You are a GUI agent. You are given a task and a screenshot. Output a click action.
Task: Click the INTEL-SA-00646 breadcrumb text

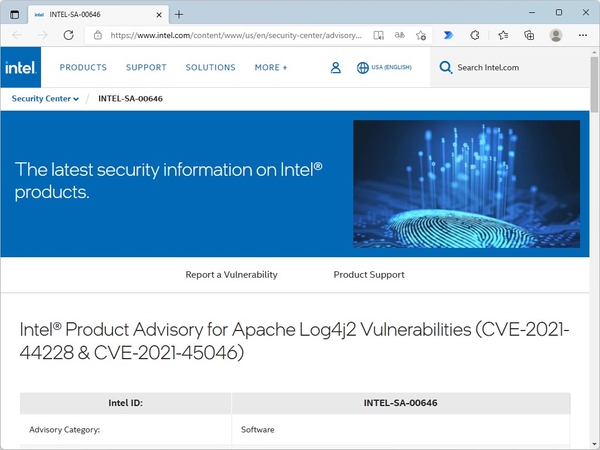[x=130, y=99]
